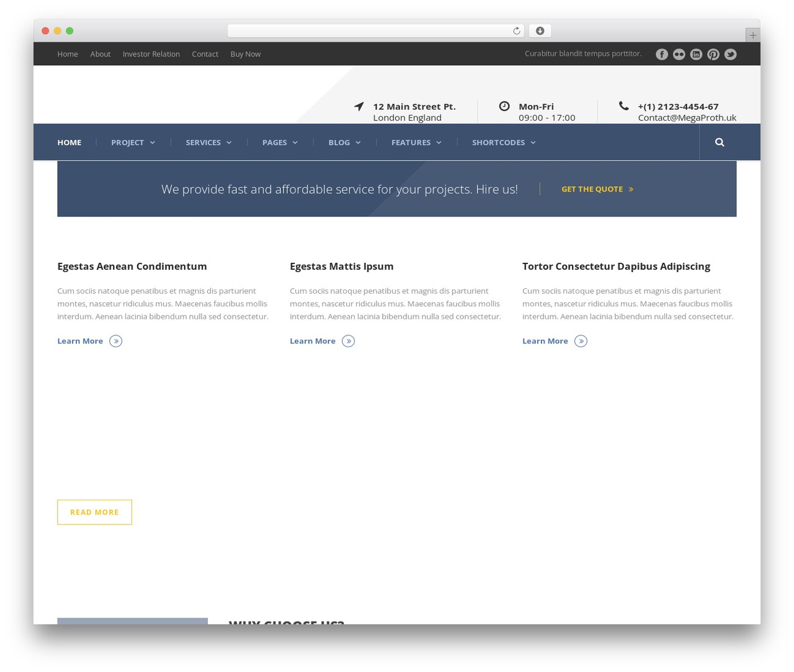Open the Facebook social icon

click(x=662, y=55)
